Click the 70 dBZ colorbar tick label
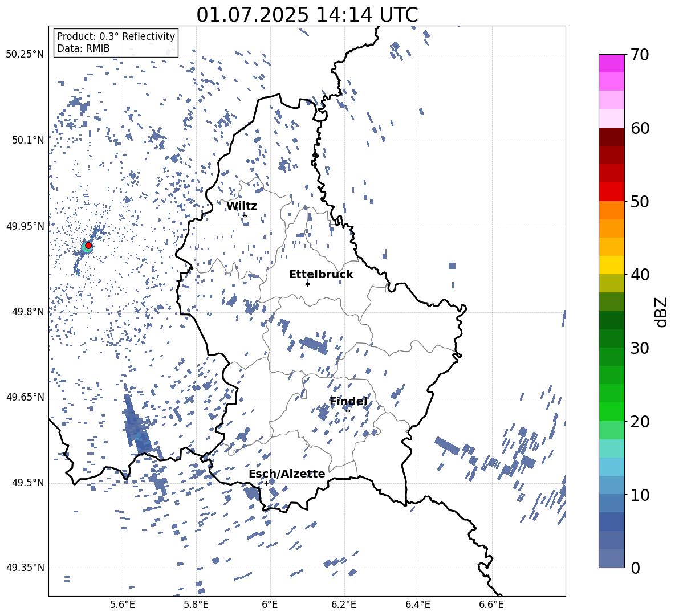This screenshot has height=616, width=675. [640, 55]
